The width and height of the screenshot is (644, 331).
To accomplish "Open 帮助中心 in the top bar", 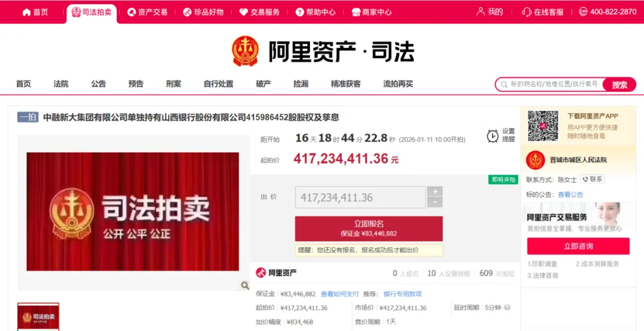I will tap(315, 12).
